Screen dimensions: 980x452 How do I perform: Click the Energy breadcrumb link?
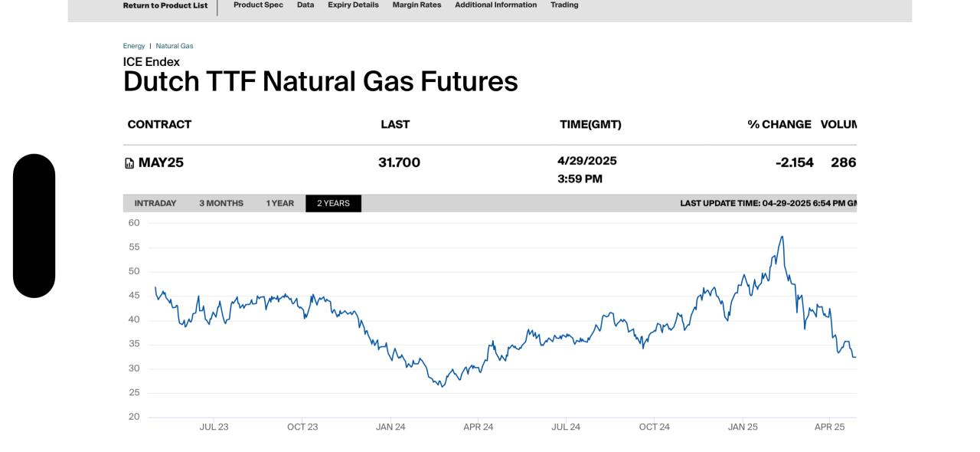pos(134,46)
